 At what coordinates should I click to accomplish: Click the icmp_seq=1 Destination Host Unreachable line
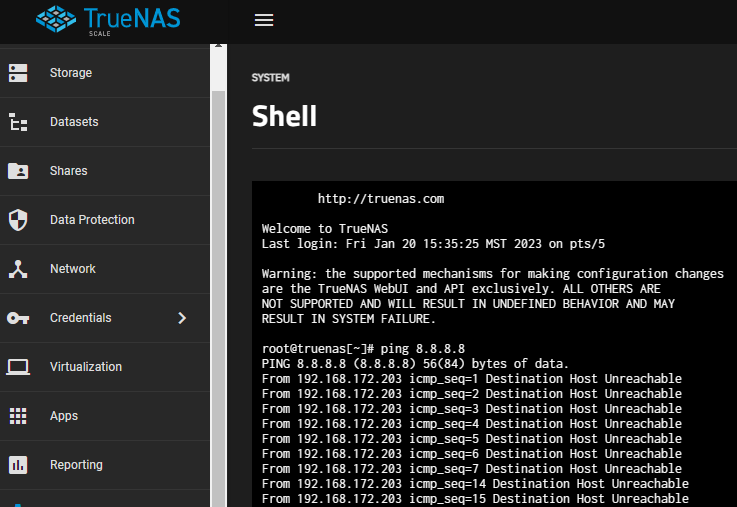click(472, 379)
